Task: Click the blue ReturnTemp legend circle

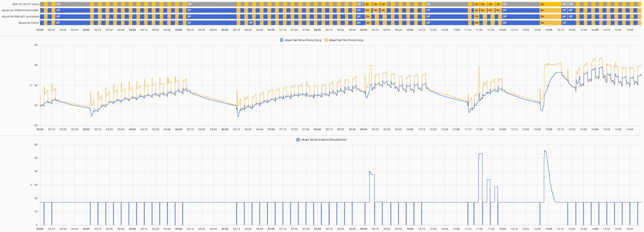Action: pyautogui.click(x=282, y=40)
